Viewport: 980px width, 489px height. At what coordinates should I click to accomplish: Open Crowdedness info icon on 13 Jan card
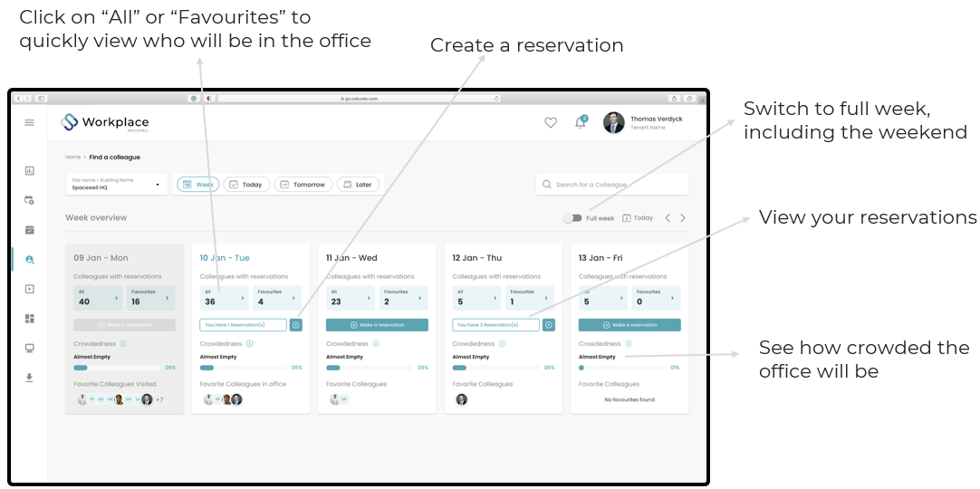click(629, 343)
